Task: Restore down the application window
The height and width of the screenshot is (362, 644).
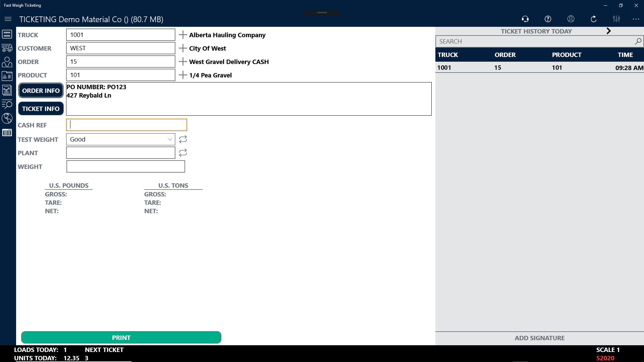Action: [x=621, y=5]
